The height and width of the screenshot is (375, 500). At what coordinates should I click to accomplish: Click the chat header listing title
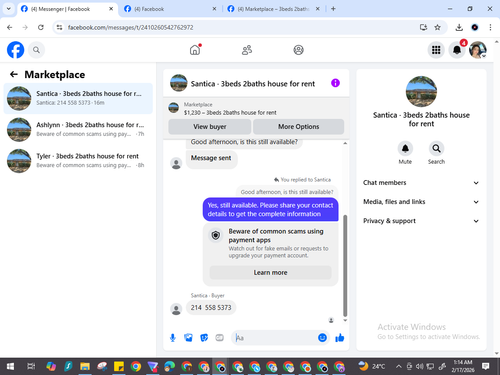coord(253,84)
